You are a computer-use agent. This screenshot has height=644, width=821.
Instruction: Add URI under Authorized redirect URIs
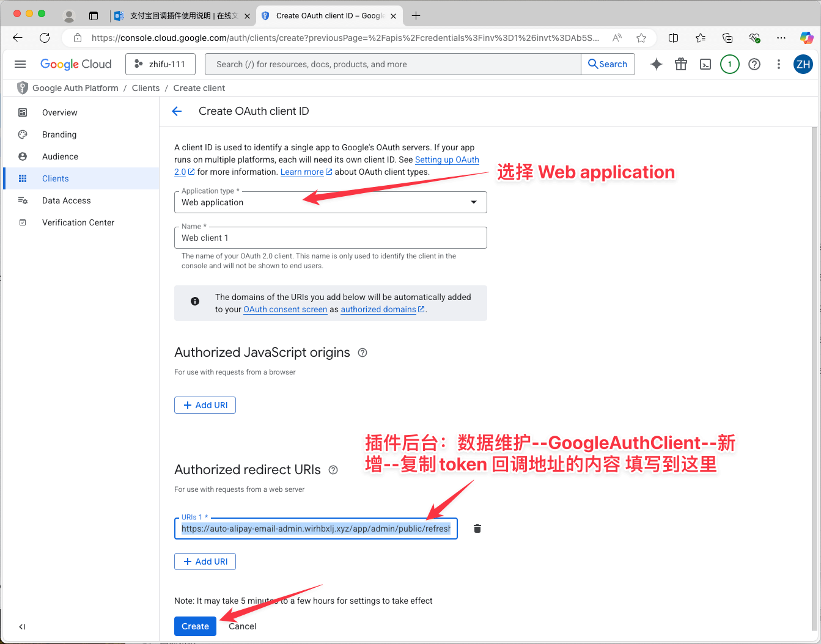205,562
